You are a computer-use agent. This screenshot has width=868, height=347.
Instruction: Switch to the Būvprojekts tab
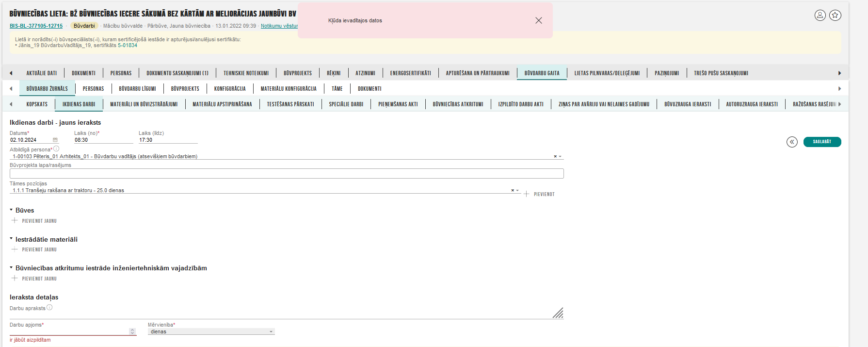click(x=297, y=73)
